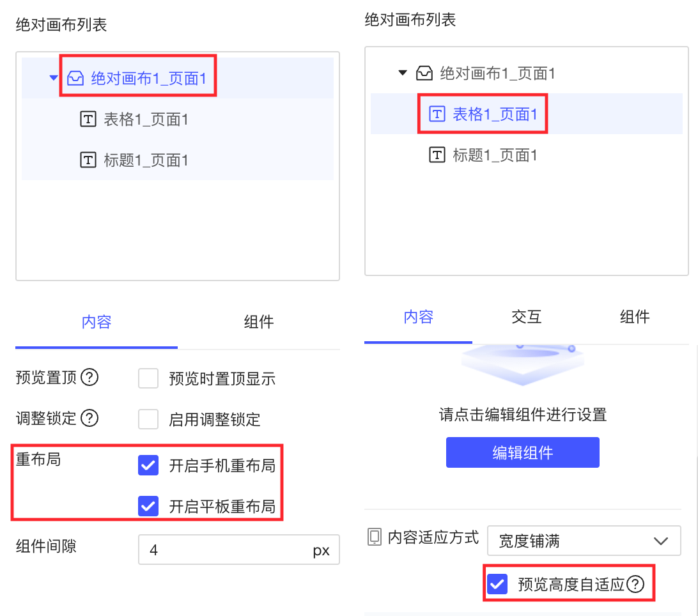Click the 表格1_页面1 text icon in right list

pyautogui.click(x=437, y=114)
